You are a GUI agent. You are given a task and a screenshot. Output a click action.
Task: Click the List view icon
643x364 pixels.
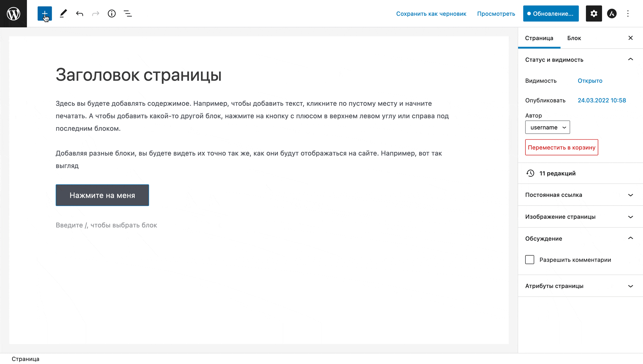coord(128,13)
